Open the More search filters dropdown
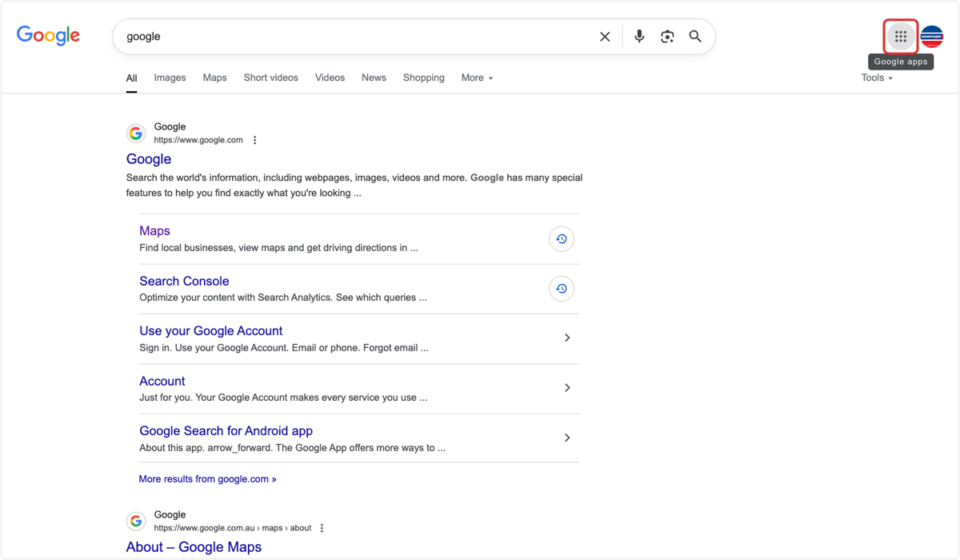 click(x=477, y=78)
